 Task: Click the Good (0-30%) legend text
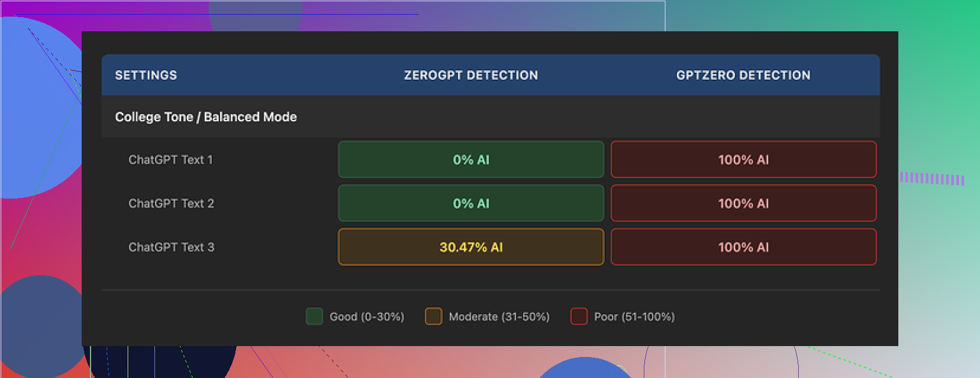click(366, 316)
